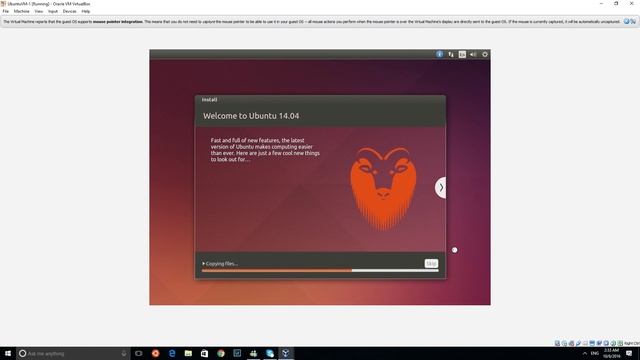
Task: Open the Ubuntu network indicator
Action: tap(451, 54)
